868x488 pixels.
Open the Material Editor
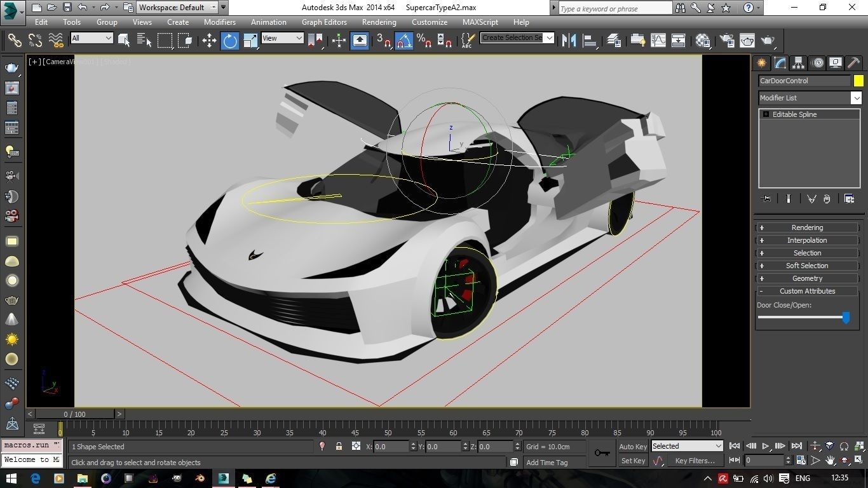click(x=703, y=40)
